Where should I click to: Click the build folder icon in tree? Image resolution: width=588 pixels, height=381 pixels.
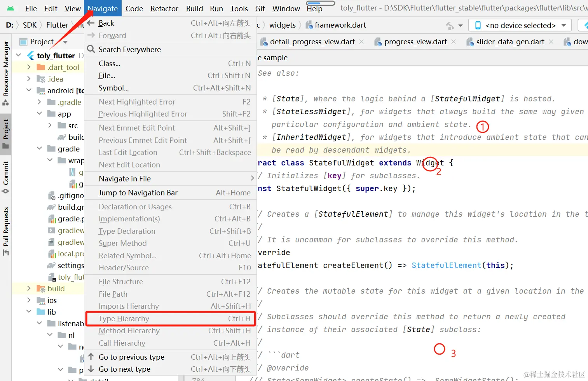[x=41, y=289]
